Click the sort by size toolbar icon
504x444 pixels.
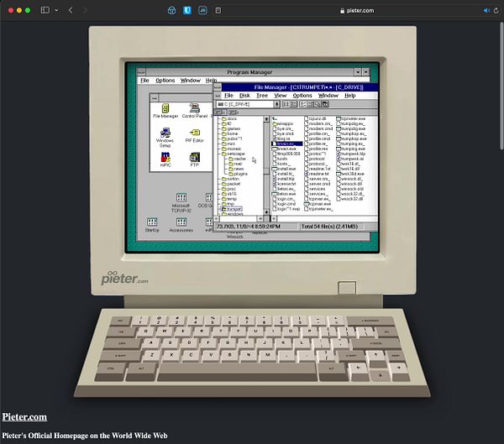coord(318,104)
